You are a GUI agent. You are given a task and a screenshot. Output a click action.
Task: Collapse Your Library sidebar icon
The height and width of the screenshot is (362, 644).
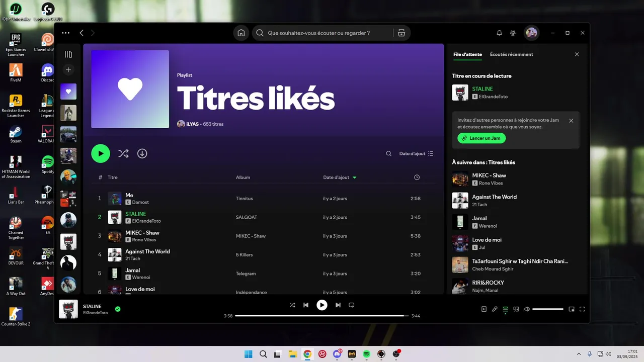(68, 54)
